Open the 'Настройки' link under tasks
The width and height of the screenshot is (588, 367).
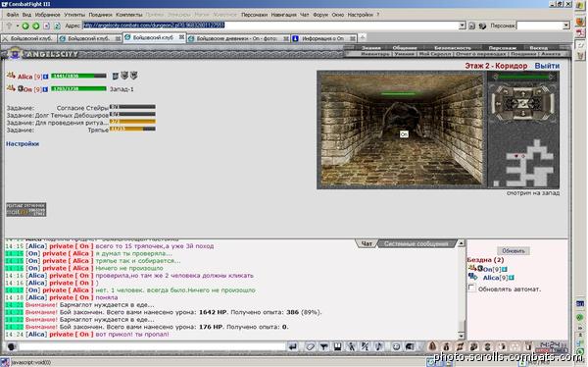pos(23,144)
